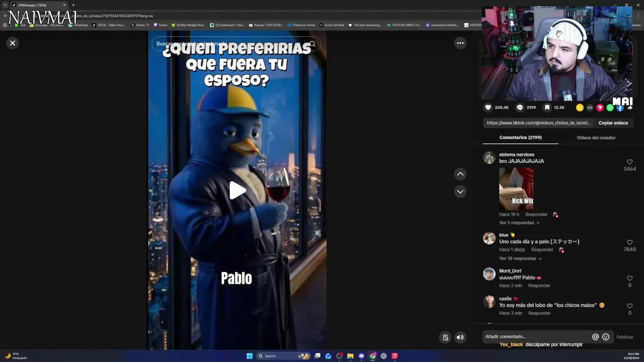This screenshot has width=644, height=362.
Task: Play the paused penguin video
Action: [x=237, y=190]
